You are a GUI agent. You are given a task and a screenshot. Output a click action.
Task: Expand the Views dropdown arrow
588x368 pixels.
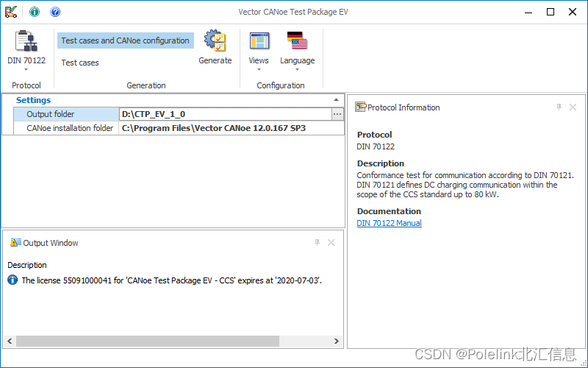coord(259,69)
